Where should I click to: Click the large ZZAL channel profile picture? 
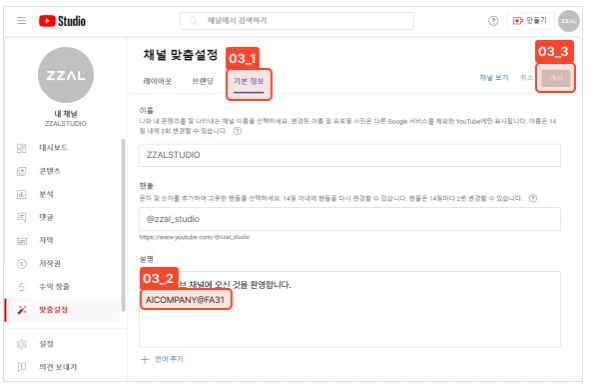tap(66, 75)
